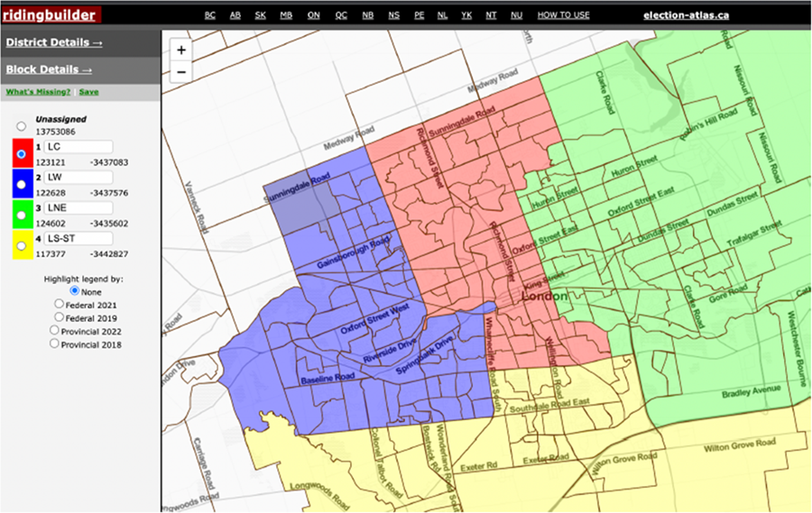The height and width of the screenshot is (513, 812).
Task: Click the Unassigned count 13753086
Action: 55,132
